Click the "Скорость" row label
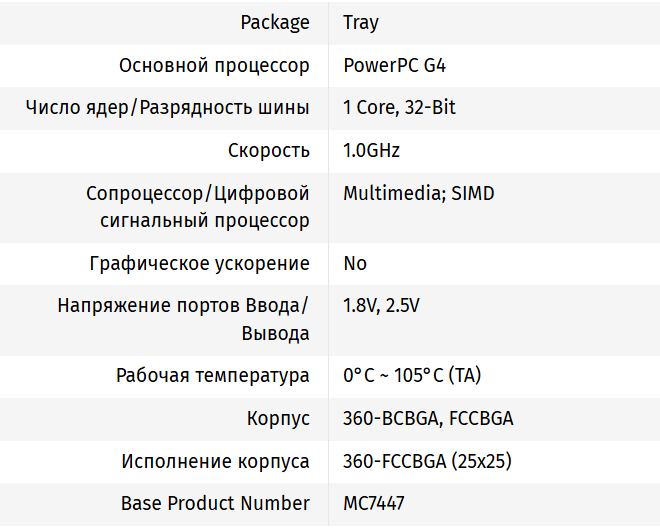Screen dimensions: 660x529 point(268,151)
